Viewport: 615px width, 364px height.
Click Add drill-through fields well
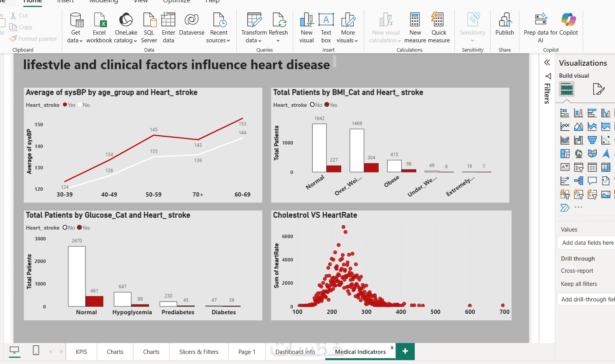click(x=587, y=299)
